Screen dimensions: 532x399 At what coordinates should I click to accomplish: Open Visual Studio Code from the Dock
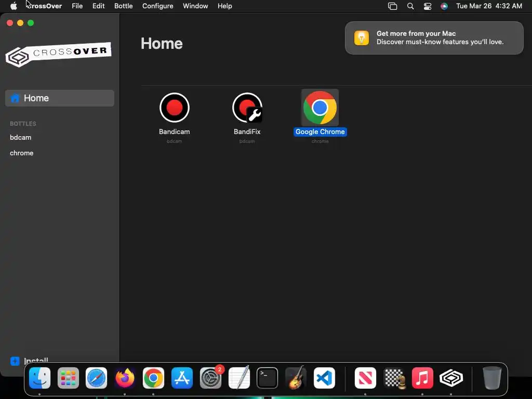pyautogui.click(x=324, y=378)
